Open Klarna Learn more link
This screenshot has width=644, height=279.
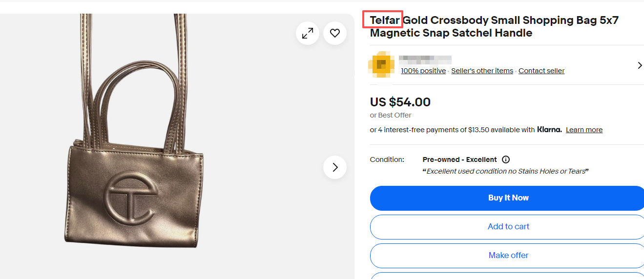pyautogui.click(x=584, y=130)
